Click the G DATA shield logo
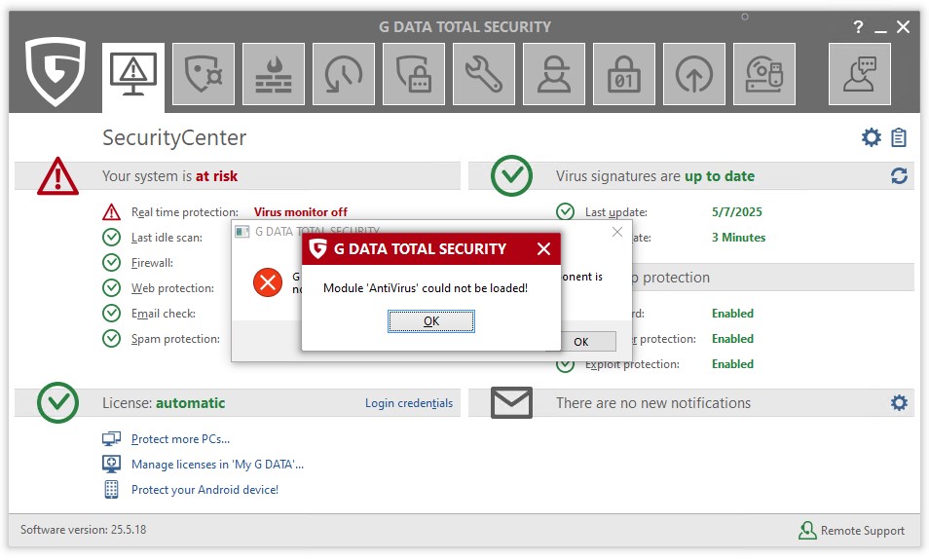The image size is (929, 560). tap(56, 71)
